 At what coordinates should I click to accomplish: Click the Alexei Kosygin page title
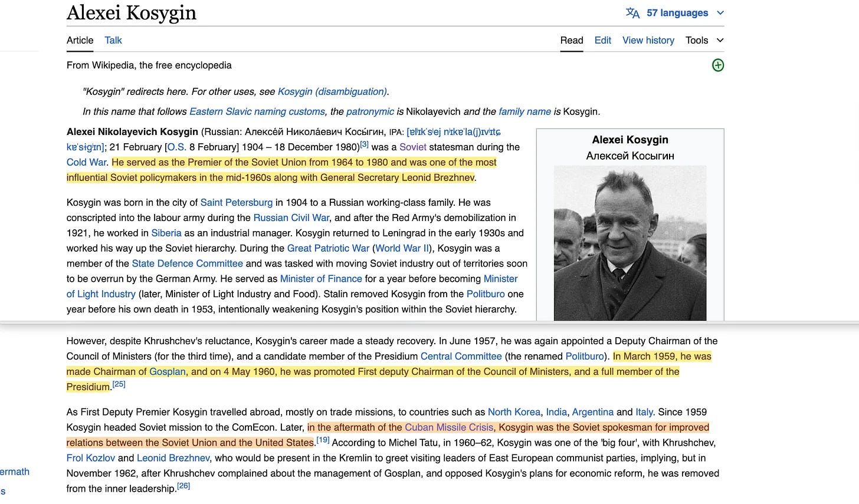point(132,12)
